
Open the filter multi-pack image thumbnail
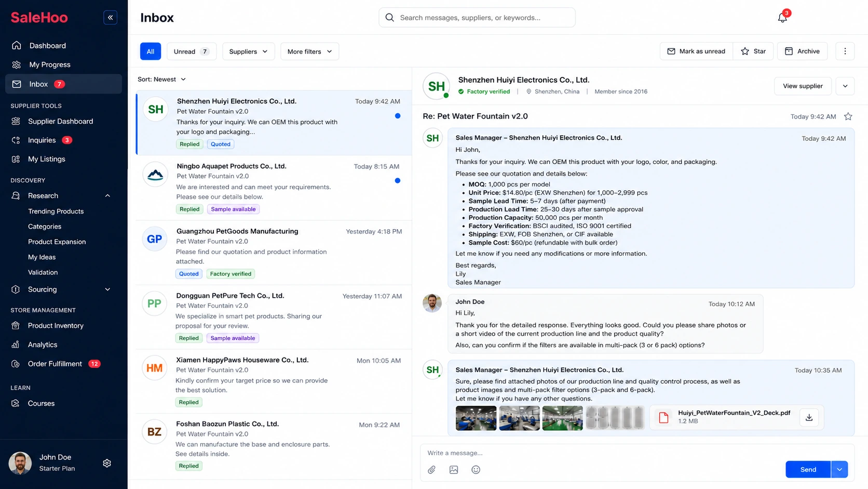click(x=615, y=418)
